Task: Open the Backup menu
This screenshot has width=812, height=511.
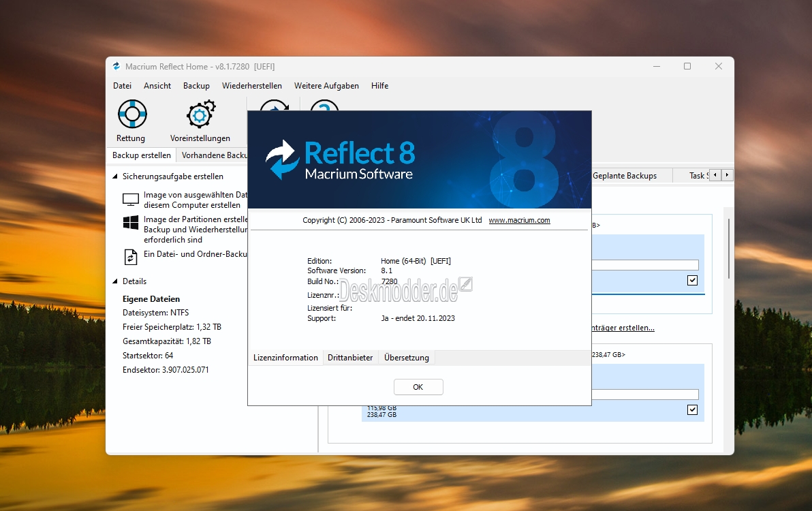Action: (x=196, y=86)
